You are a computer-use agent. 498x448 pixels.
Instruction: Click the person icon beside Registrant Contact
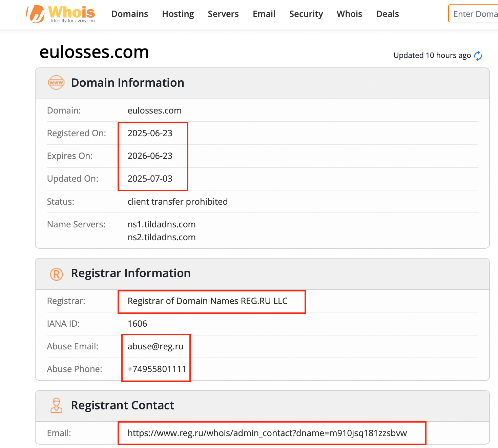[x=56, y=405]
